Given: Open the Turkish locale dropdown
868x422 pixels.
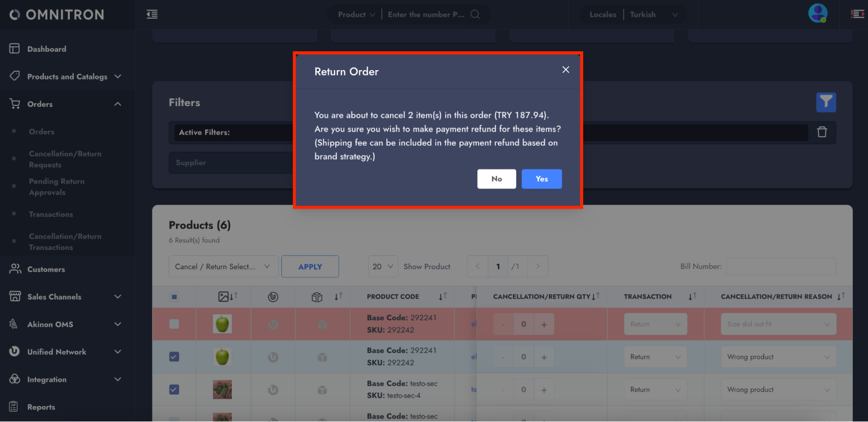Looking at the screenshot, I should coord(653,14).
